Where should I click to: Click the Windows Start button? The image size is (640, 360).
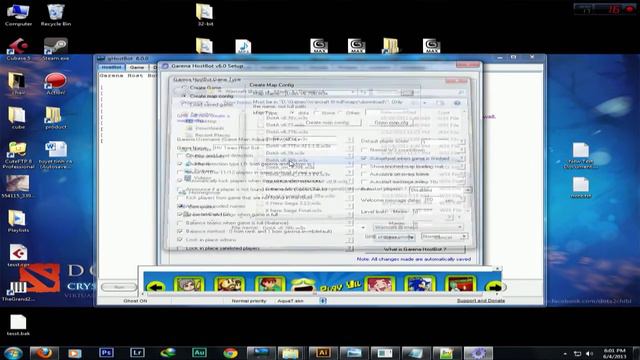click(x=13, y=353)
